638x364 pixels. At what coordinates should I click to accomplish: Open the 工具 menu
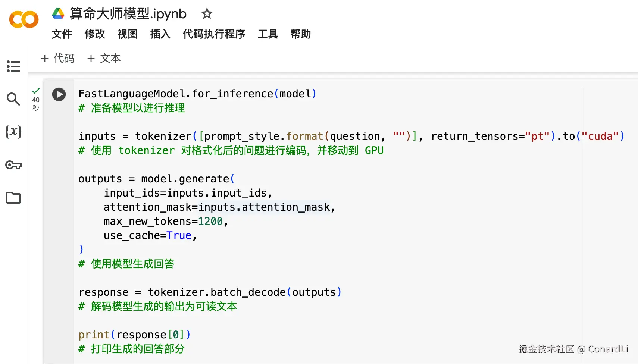[x=268, y=34]
